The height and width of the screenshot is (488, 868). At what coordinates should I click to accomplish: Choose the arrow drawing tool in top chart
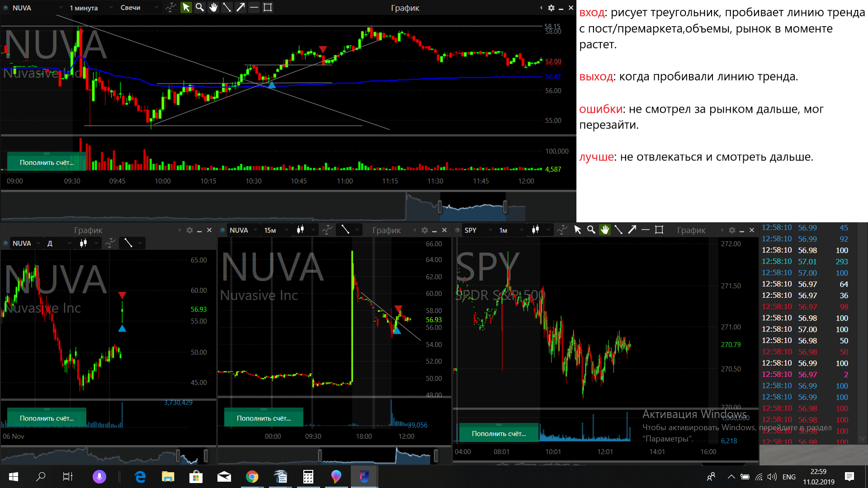[x=241, y=7]
